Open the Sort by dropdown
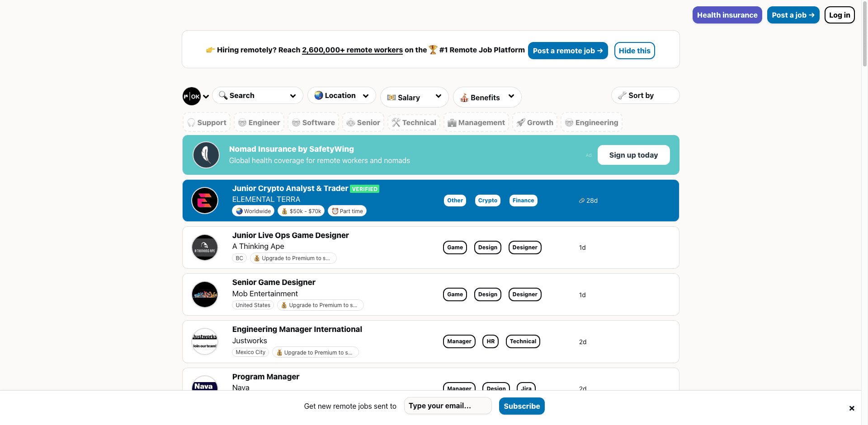The height and width of the screenshot is (425, 868). click(645, 95)
